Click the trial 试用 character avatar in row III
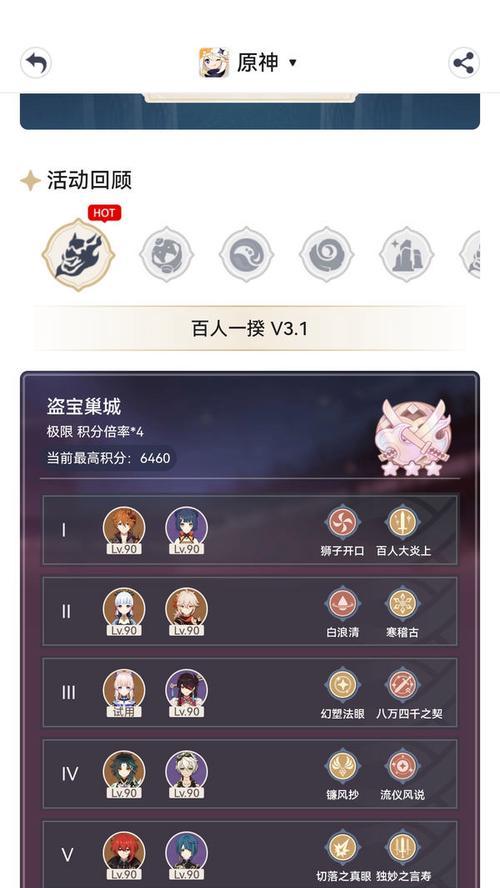 [124, 693]
